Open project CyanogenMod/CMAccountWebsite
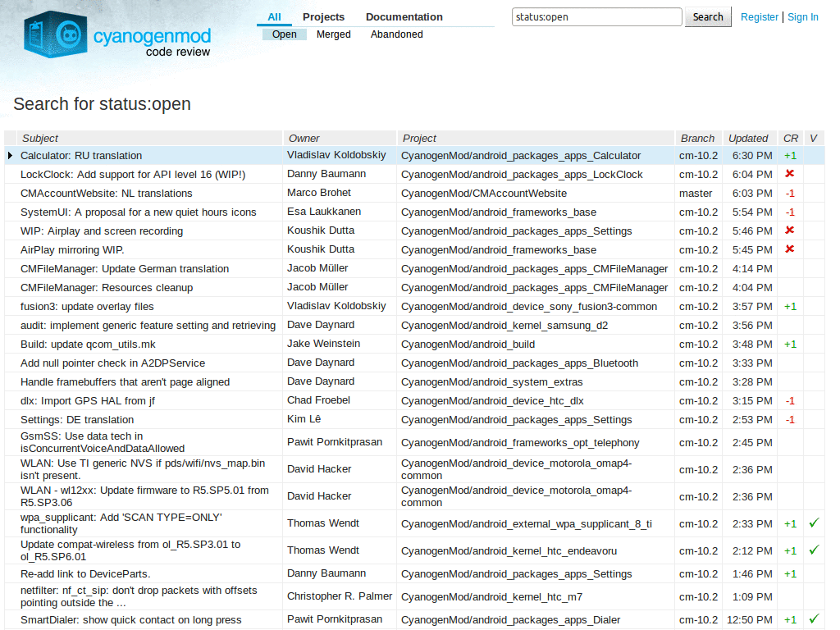This screenshot has height=630, width=840. (484, 194)
